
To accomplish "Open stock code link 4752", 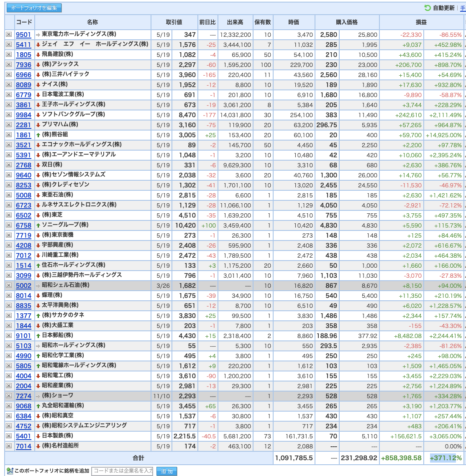I will click(x=24, y=426).
